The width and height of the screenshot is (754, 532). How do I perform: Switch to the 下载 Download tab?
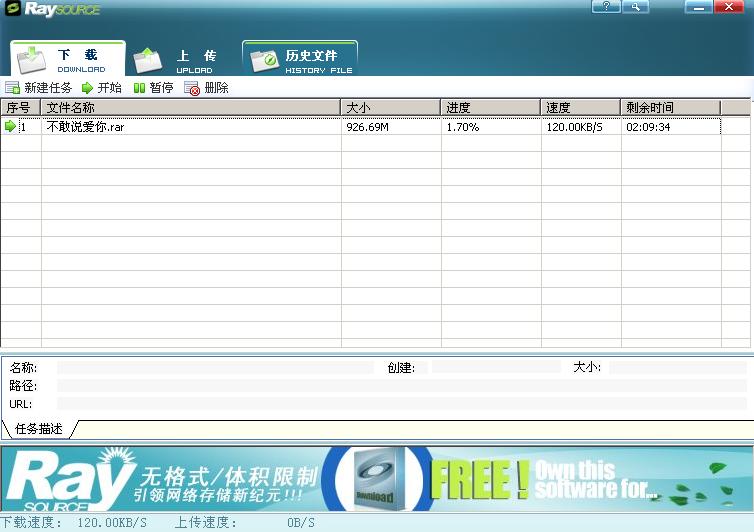tap(68, 60)
